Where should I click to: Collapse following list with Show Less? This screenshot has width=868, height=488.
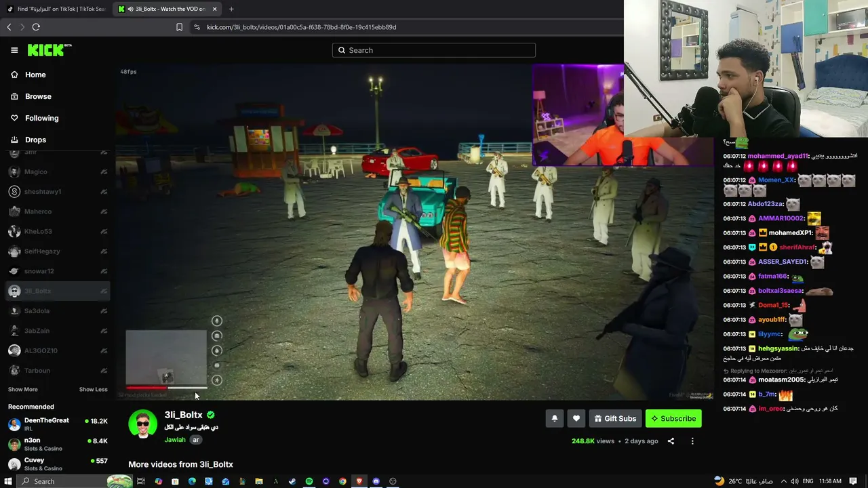point(93,390)
